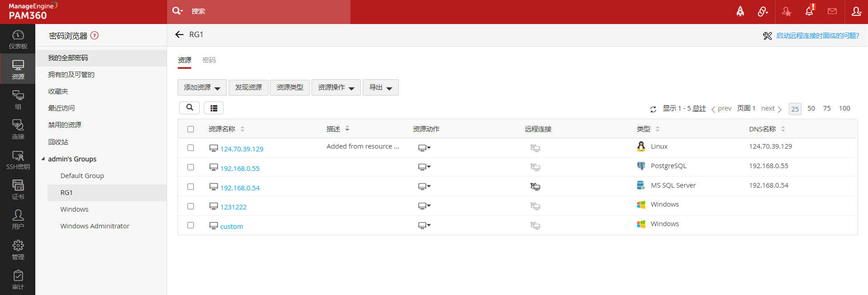
Task: Open remote connection for 192.168.0.54
Action: pyautogui.click(x=535, y=186)
